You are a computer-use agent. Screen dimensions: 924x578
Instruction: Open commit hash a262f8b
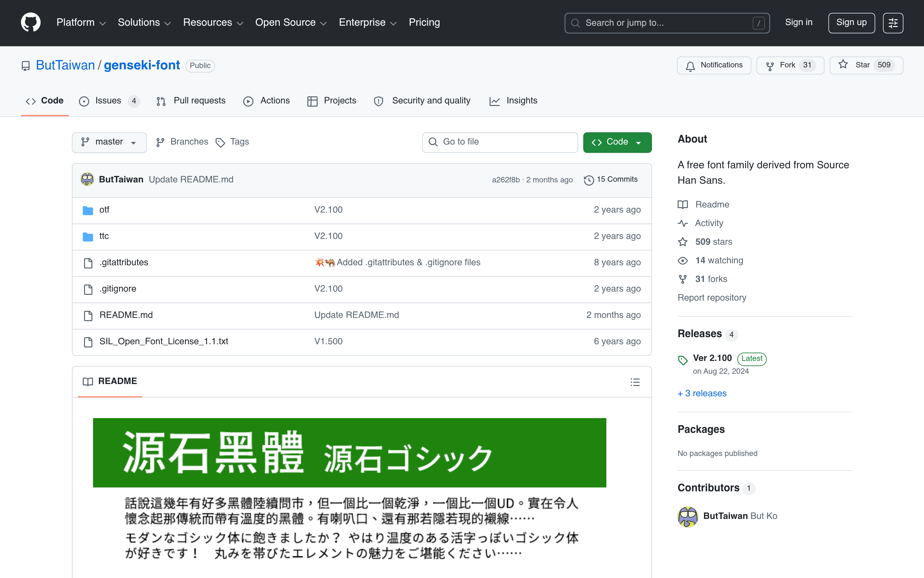tap(506, 180)
